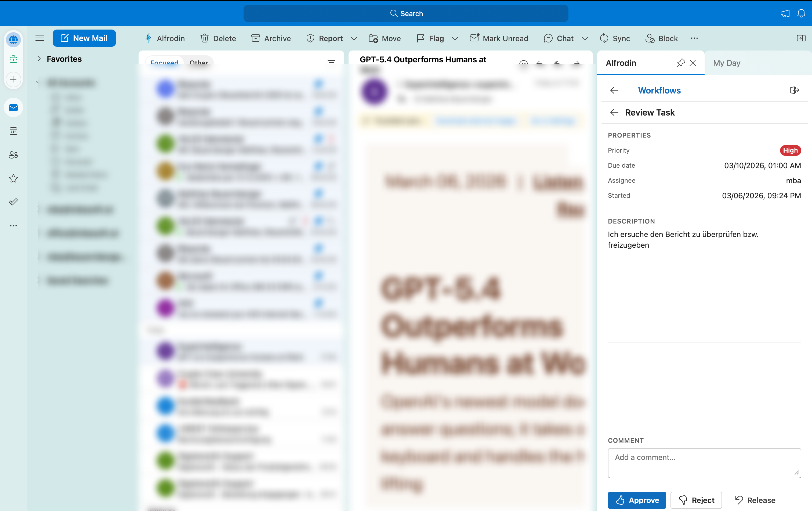The image size is (812, 511).
Task: Open the Calendar view in sidebar
Action: (13, 131)
